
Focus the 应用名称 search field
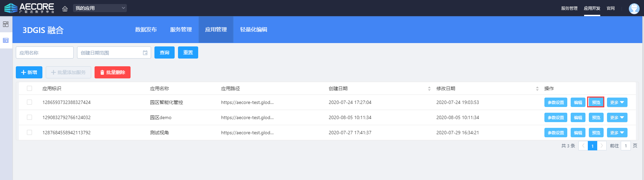click(45, 53)
